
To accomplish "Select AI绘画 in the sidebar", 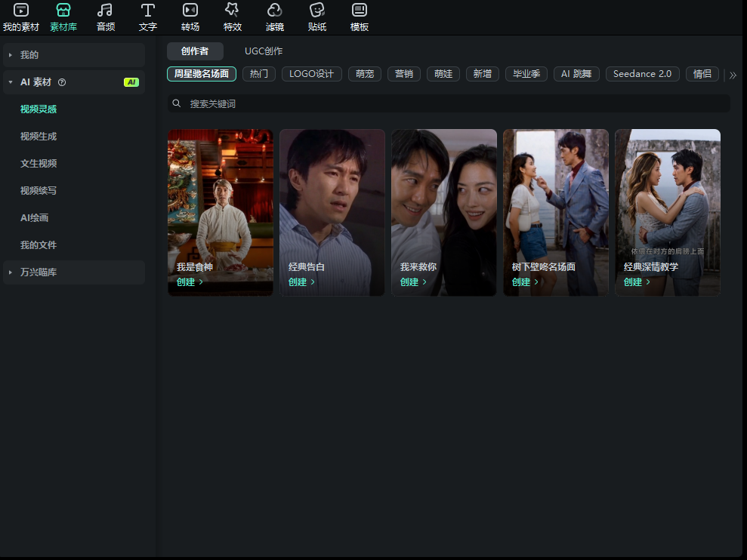I will click(x=34, y=217).
